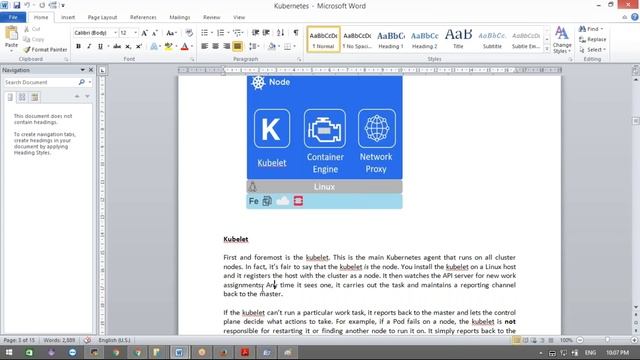640x360 pixels.
Task: Open the Windows Start menu
Action: pos(9,352)
